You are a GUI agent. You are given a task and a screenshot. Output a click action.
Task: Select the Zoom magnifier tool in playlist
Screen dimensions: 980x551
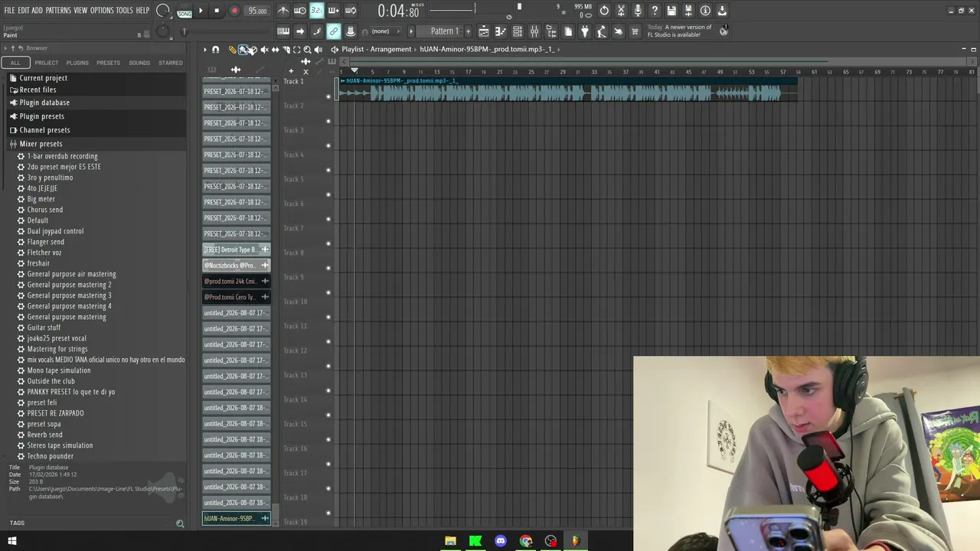tap(307, 50)
